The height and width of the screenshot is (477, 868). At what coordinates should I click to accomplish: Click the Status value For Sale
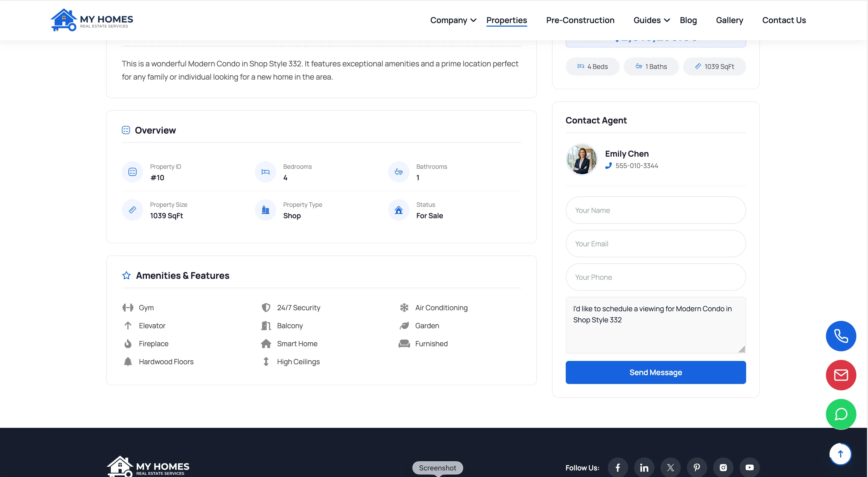(429, 216)
